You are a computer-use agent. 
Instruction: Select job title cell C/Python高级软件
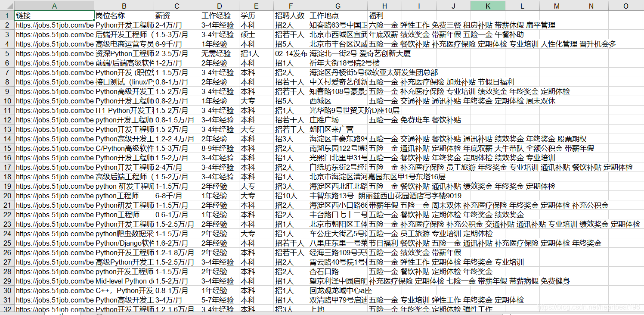(x=124, y=148)
